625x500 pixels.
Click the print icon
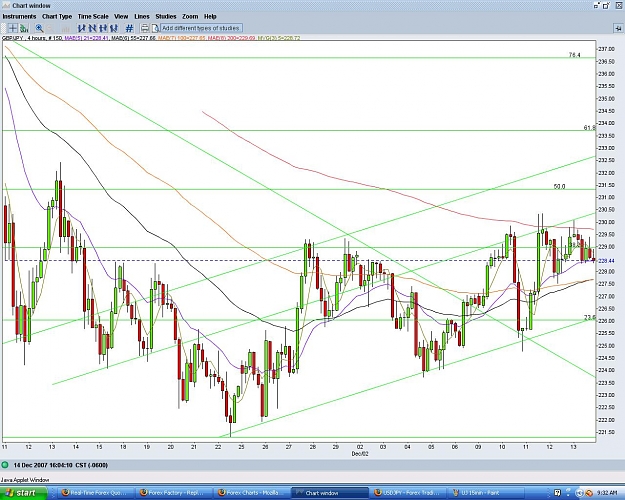[x=145, y=28]
